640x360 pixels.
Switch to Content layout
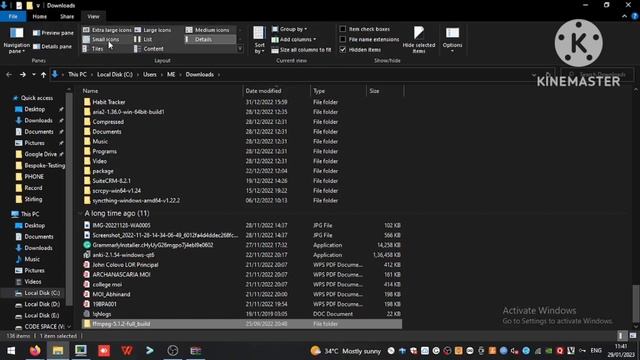click(149, 49)
